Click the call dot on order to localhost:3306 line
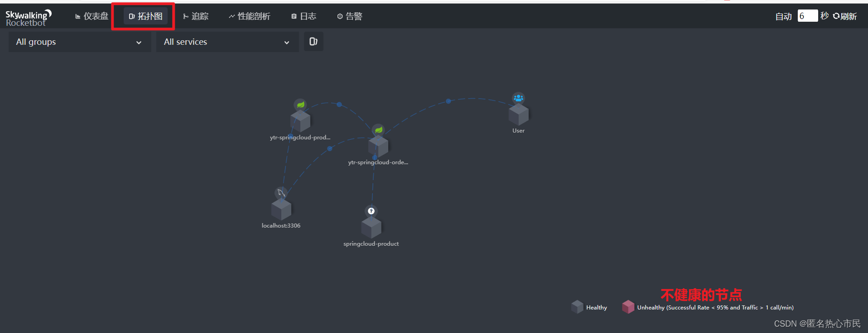Screen dimensions: 868x333 (x=330, y=148)
